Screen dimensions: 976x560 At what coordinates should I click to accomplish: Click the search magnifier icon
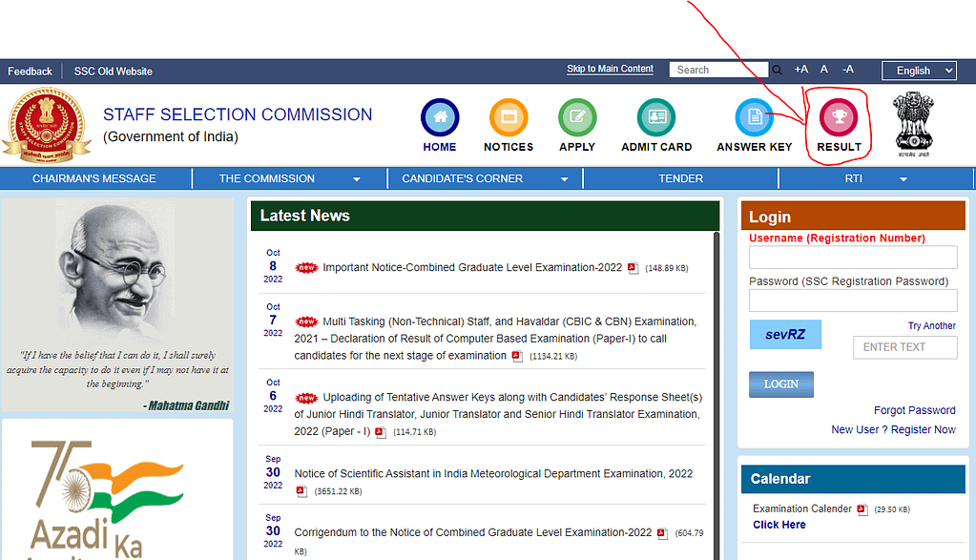pyautogui.click(x=777, y=71)
